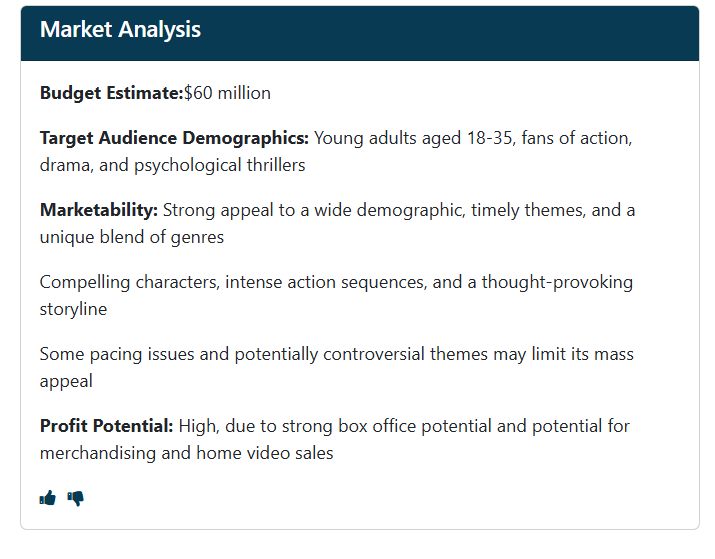The width and height of the screenshot is (715, 559).
Task: Click the 'Strong appeal to a wide demographic' text
Action: click(314, 210)
